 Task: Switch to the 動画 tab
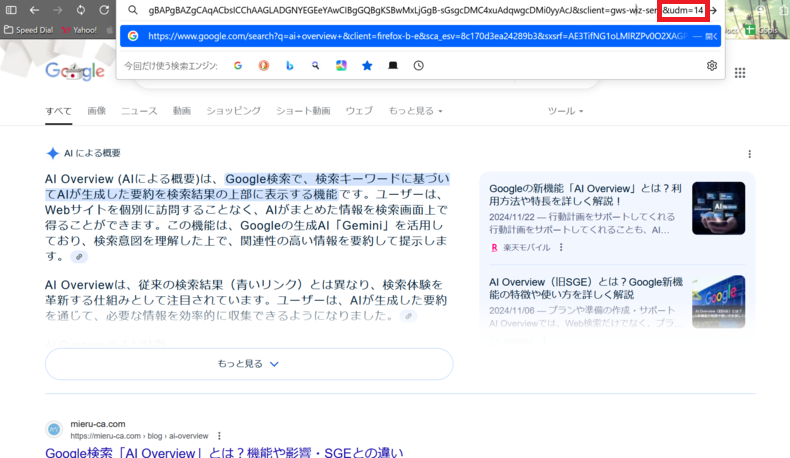click(x=182, y=111)
